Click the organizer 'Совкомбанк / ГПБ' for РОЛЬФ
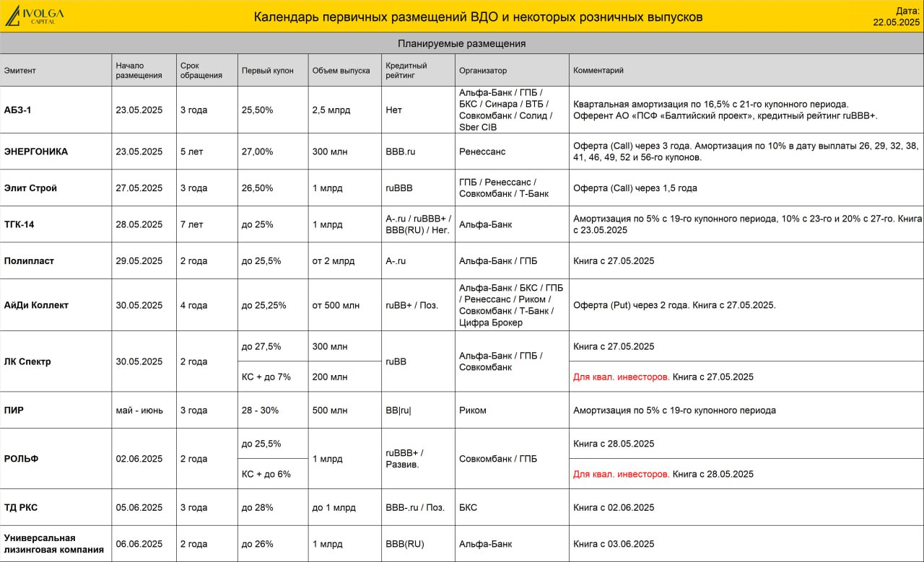The image size is (924, 562). (x=497, y=459)
